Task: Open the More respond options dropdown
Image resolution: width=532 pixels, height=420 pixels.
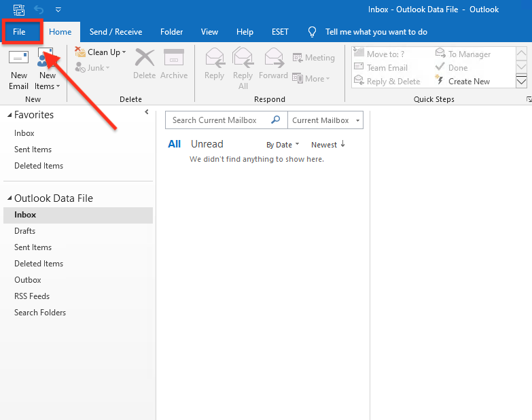Action: coord(311,79)
